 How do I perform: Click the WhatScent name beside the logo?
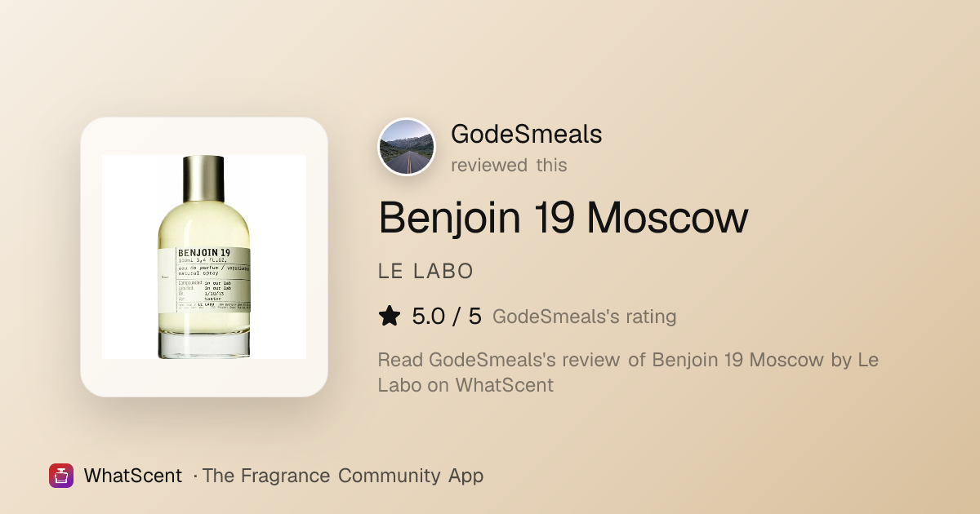(x=133, y=476)
